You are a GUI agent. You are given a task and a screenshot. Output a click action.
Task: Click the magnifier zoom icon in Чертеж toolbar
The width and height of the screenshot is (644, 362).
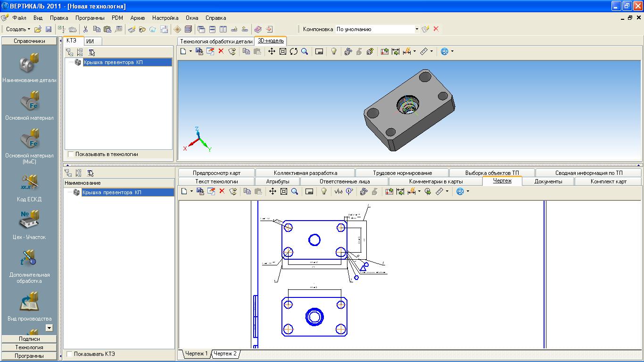pyautogui.click(x=295, y=191)
